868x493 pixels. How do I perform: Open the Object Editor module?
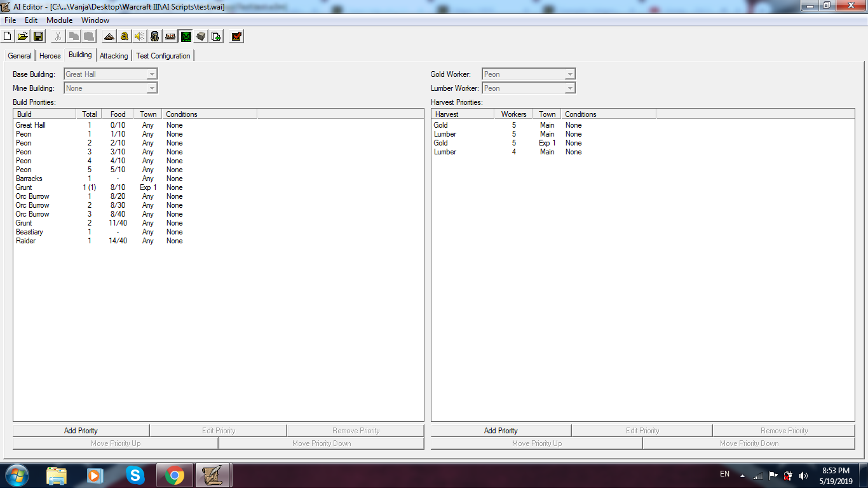pyautogui.click(x=155, y=36)
